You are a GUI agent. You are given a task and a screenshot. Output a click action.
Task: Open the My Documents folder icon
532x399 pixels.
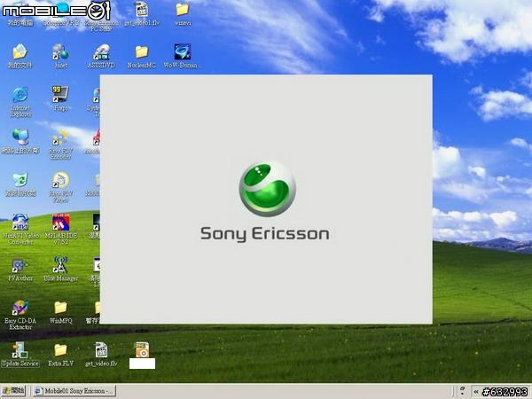pos(20,56)
